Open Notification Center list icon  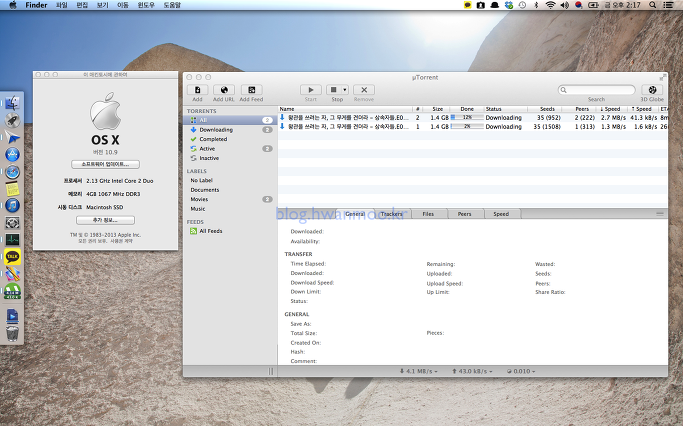(668, 5)
